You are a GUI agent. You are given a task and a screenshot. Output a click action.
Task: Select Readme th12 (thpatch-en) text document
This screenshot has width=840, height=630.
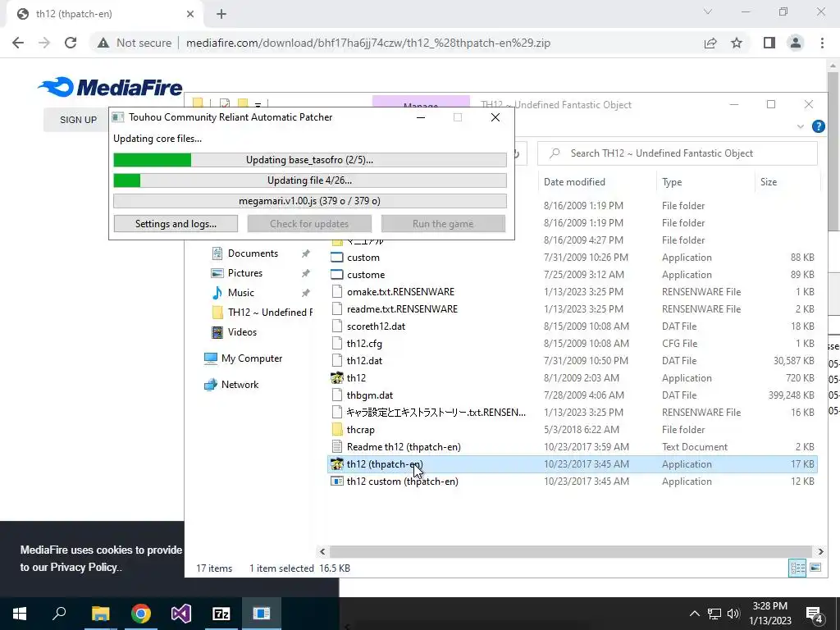click(404, 447)
